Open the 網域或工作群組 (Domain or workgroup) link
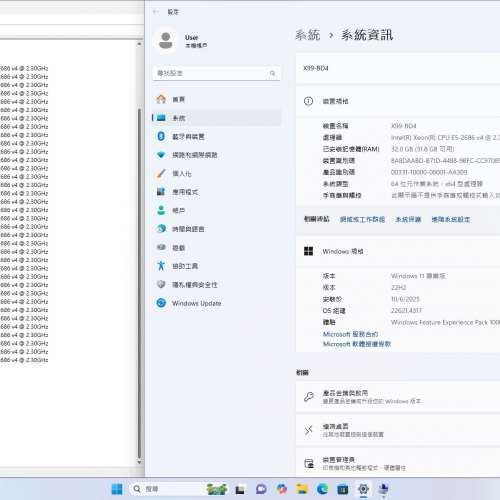Viewport: 500px width, 500px height. tap(362, 219)
